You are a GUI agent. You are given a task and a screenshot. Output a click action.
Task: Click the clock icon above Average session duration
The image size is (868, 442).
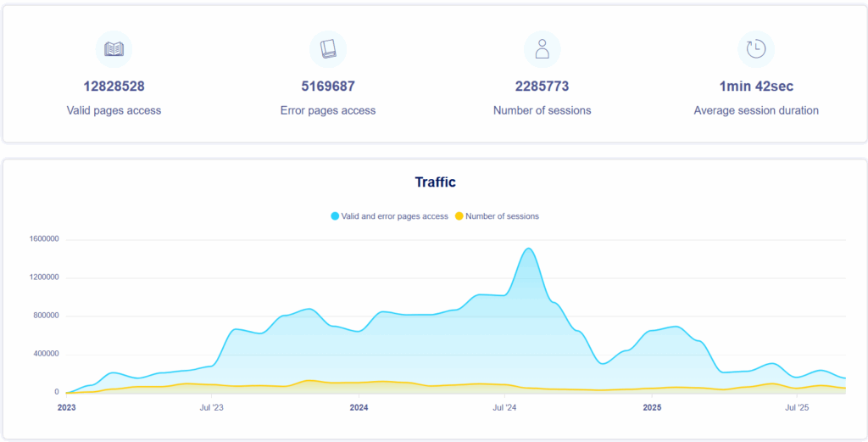click(756, 49)
